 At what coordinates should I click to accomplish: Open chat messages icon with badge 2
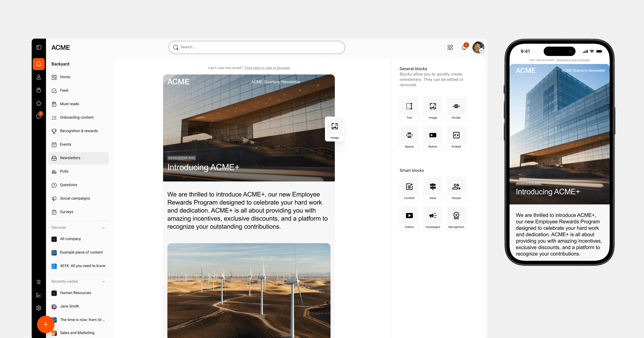(x=39, y=116)
